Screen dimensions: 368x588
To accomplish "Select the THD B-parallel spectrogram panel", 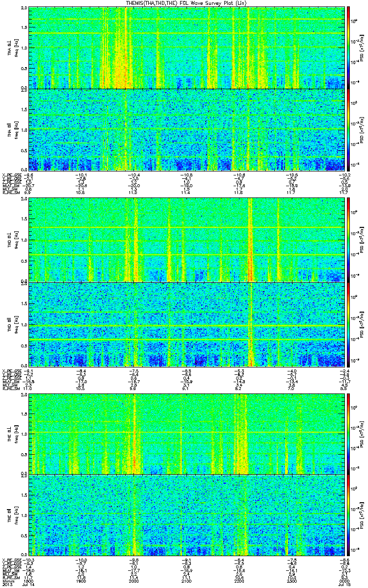I will 187,324.
